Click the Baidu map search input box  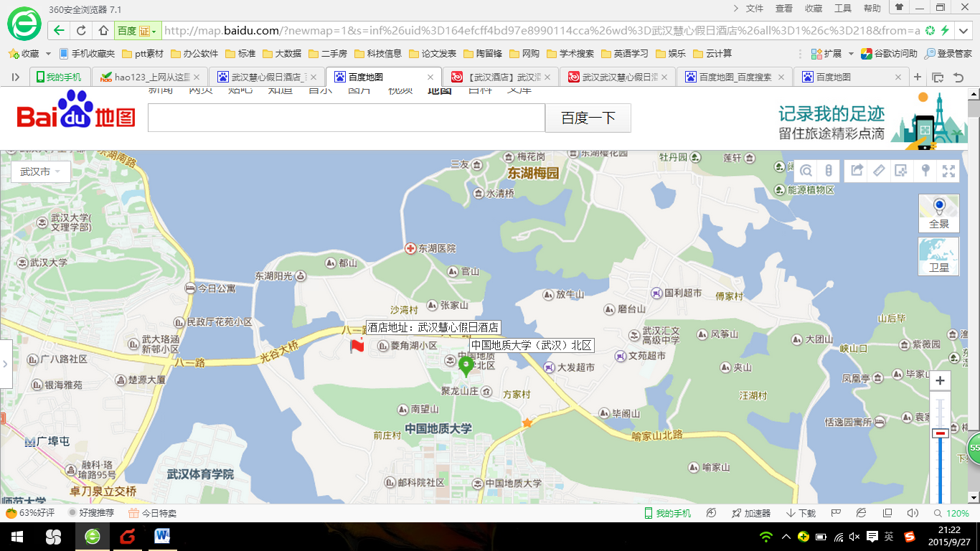coord(346,118)
